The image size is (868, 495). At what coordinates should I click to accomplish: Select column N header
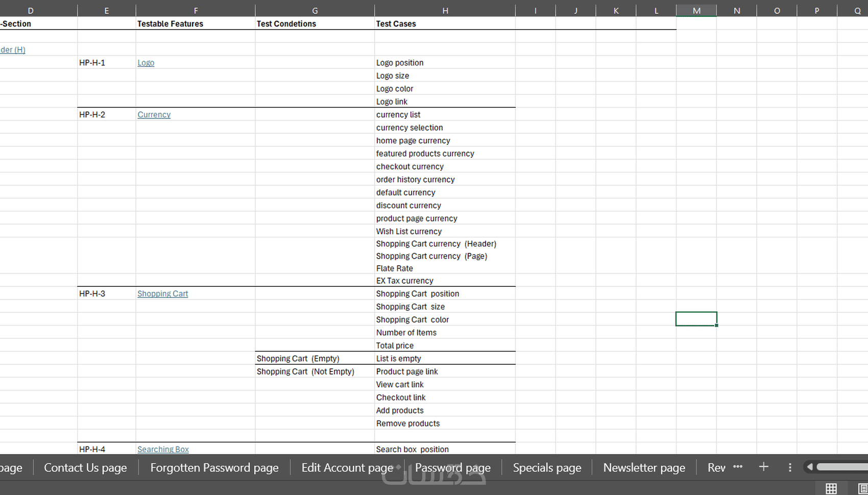click(737, 11)
